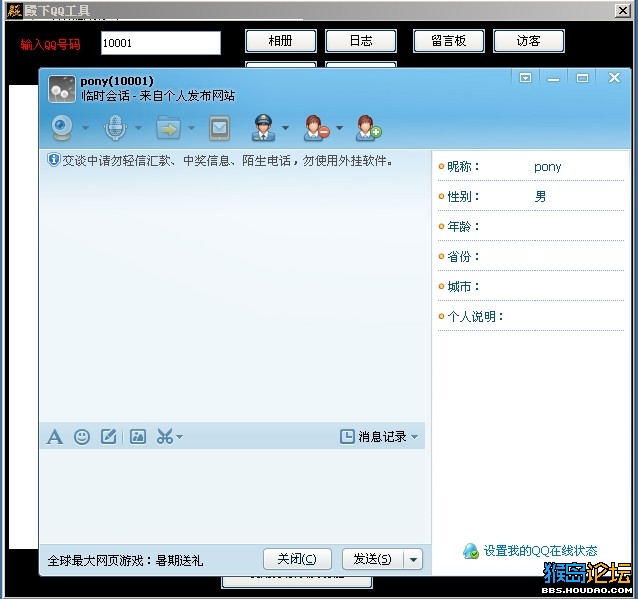Minimize the QQ chat window

[x=553, y=78]
